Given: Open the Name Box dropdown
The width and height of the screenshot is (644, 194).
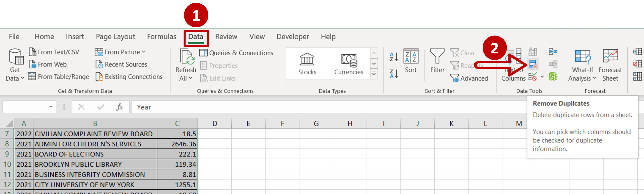Looking at the screenshot, I should 51,107.
